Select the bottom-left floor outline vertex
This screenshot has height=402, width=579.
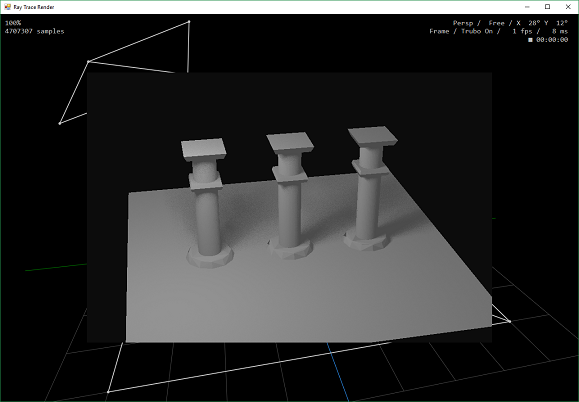[x=108, y=392]
